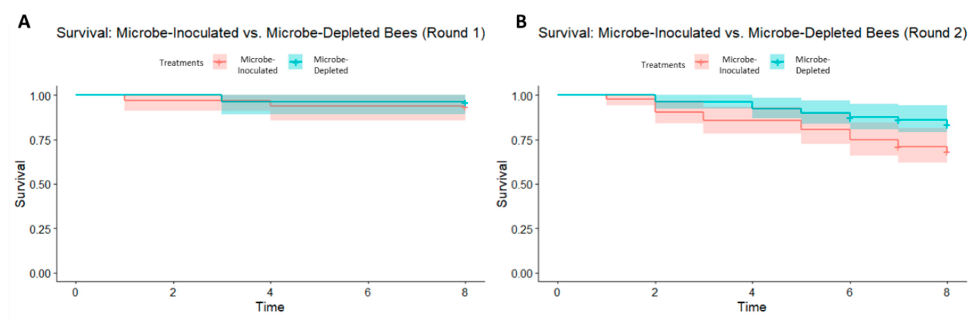Click the teal Microbe-Depleted legend key in Round 1
The height and width of the screenshot is (321, 980).
296,62
